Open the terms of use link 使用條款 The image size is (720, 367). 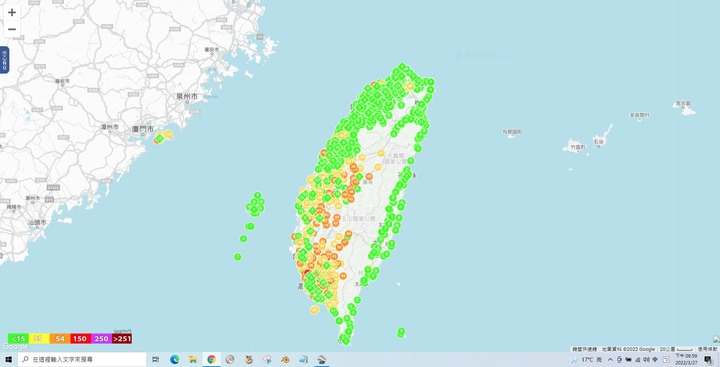(x=708, y=349)
